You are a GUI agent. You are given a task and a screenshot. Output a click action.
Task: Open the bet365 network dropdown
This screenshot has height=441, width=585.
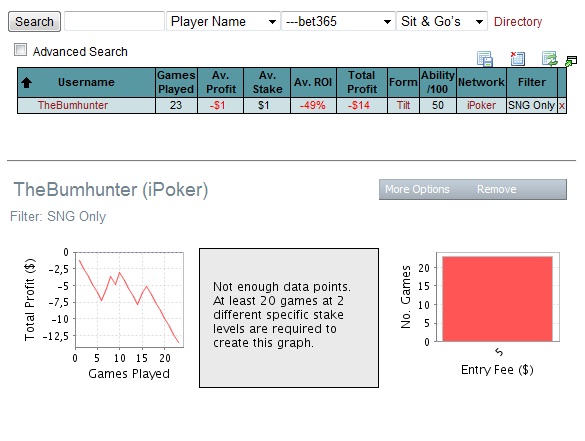point(338,21)
